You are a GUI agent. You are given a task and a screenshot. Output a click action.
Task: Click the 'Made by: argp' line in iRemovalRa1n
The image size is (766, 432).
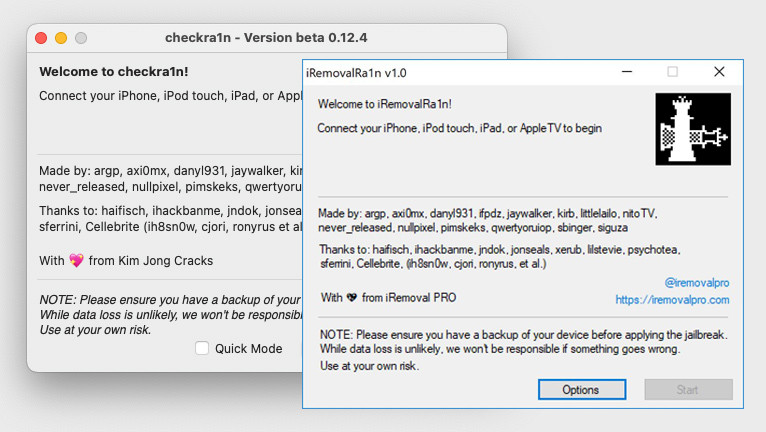pos(488,213)
